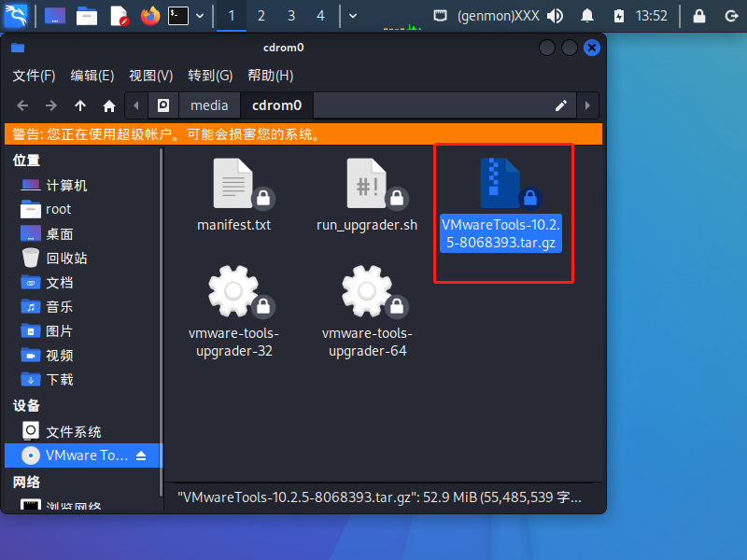
Task: Click the path bar scroll-right arrow
Action: point(587,105)
